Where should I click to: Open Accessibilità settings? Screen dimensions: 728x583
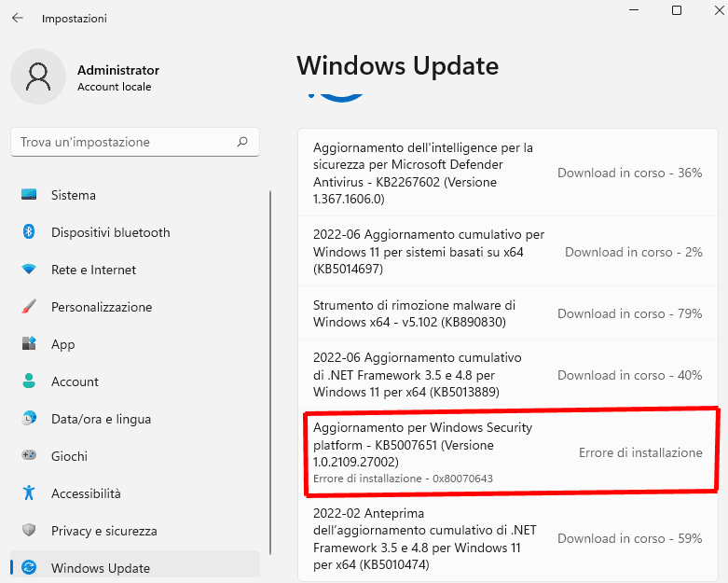pos(135,493)
